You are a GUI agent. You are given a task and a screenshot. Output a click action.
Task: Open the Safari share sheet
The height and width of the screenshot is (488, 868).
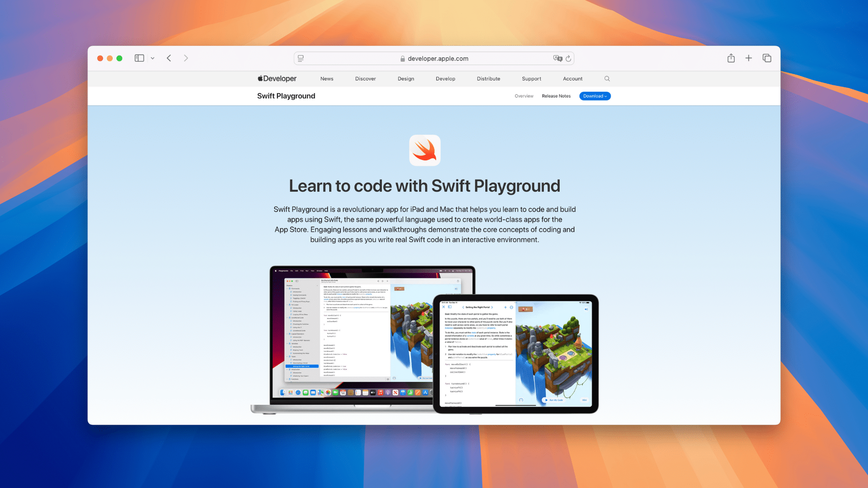coord(731,58)
